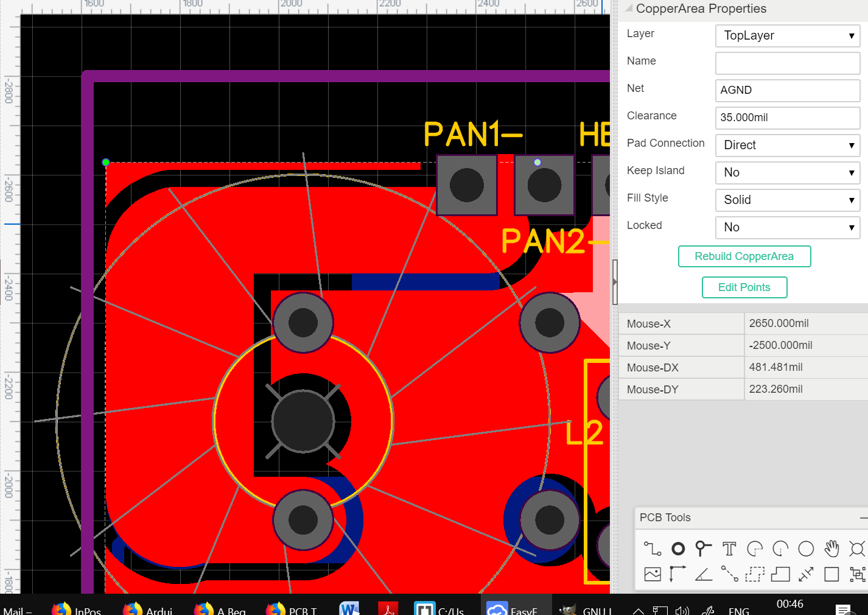This screenshot has width=868, height=615.
Task: Select the Protractor angle tool
Action: (x=704, y=574)
